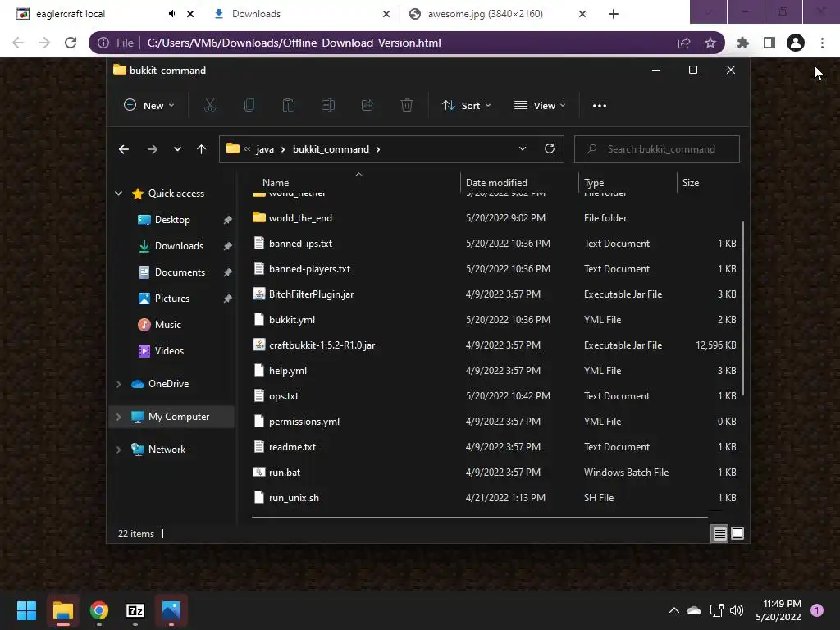
Task: Click the file list horizontal scrollbar
Action: click(x=479, y=518)
